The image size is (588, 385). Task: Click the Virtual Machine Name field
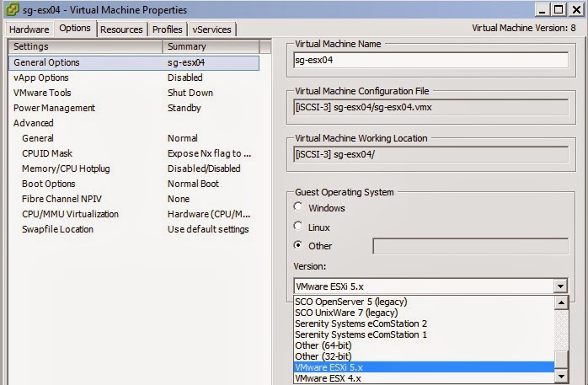(x=430, y=61)
